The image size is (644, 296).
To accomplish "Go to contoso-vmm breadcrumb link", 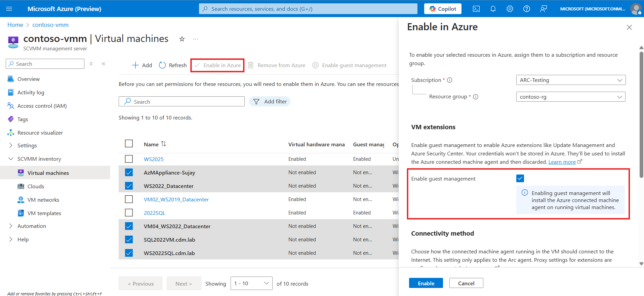I will pyautogui.click(x=50, y=25).
